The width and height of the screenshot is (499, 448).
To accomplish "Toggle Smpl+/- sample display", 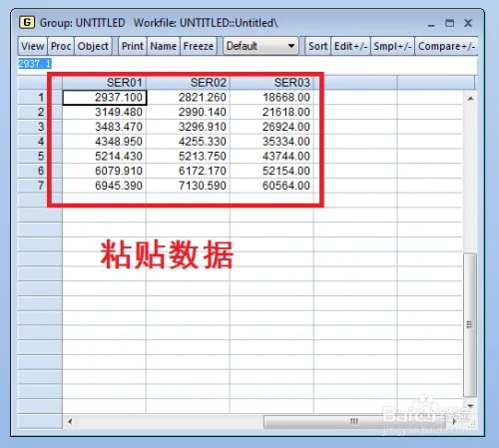I will [392, 46].
